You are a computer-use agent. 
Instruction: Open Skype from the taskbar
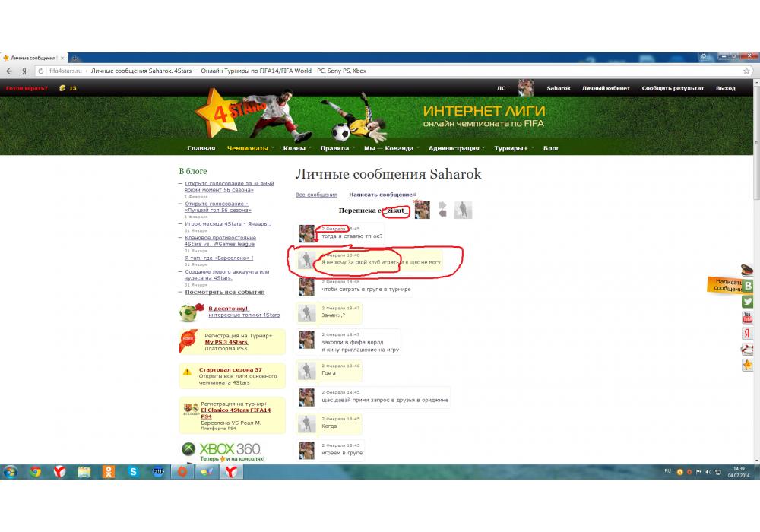click(x=134, y=472)
